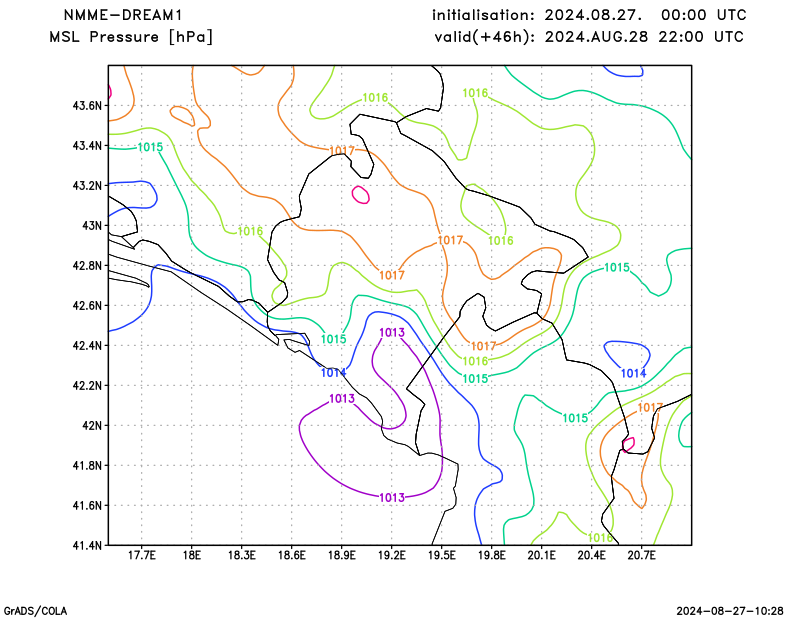The width and height of the screenshot is (800, 618).
Task: Click the MSL Pressure [hPa] heading
Action: [131, 37]
